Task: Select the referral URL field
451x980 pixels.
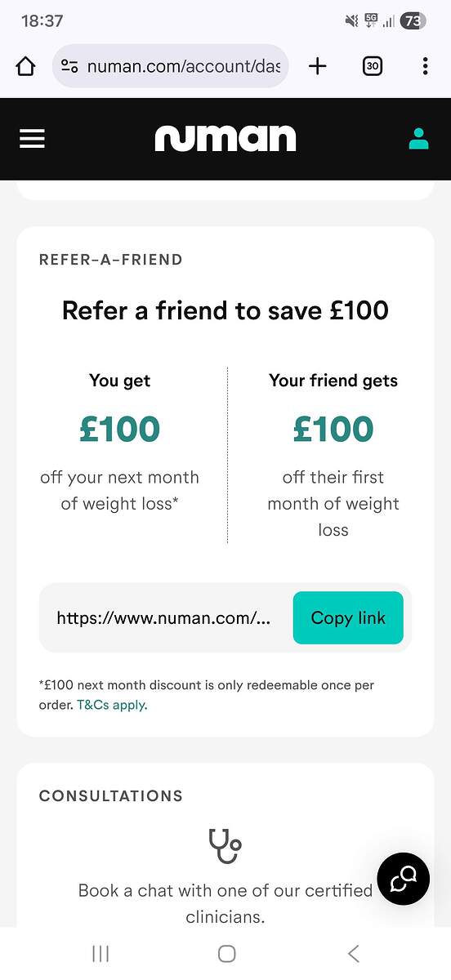Action: click(x=163, y=617)
